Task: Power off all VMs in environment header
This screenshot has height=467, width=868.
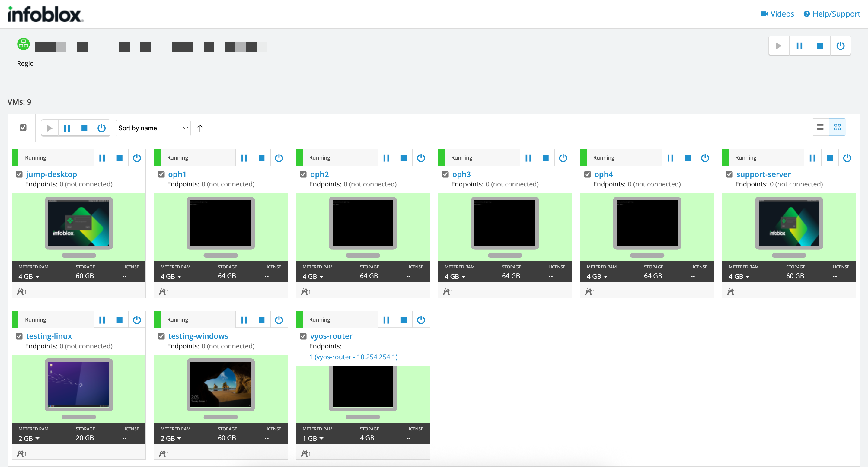Action: tap(840, 46)
